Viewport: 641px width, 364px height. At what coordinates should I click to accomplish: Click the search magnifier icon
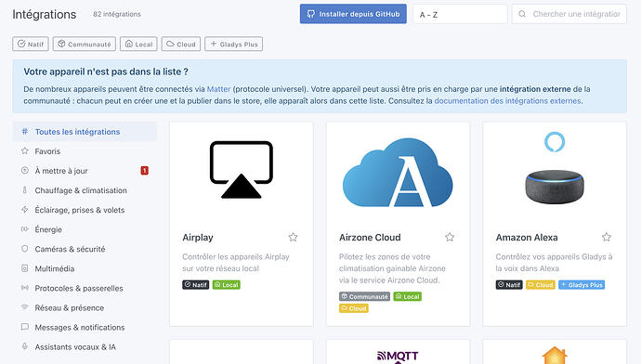[522, 14]
